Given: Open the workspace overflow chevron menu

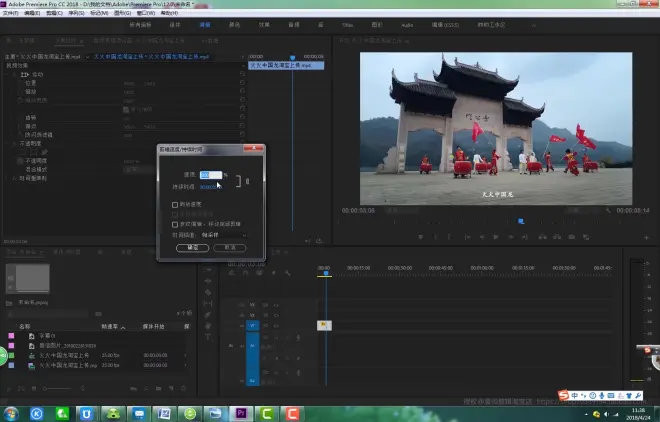Looking at the screenshot, I should click(x=534, y=25).
